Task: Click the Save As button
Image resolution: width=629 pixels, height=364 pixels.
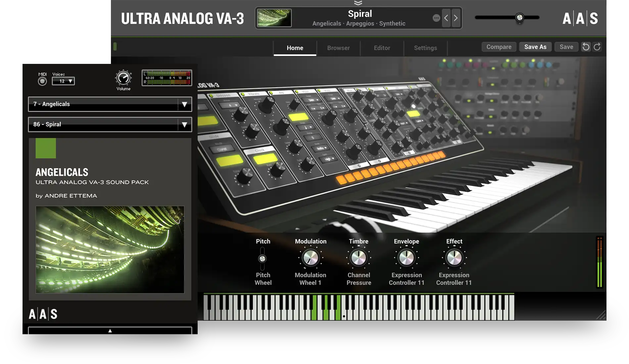Action: tap(535, 47)
